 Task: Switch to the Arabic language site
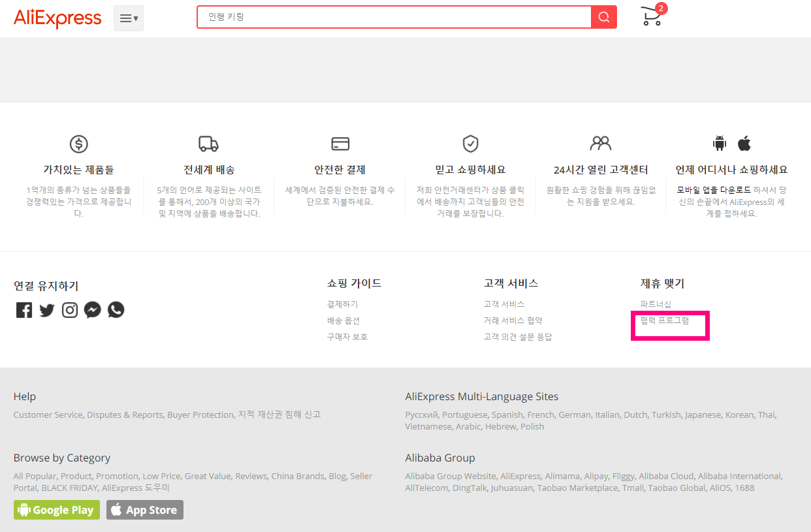pyautogui.click(x=468, y=426)
